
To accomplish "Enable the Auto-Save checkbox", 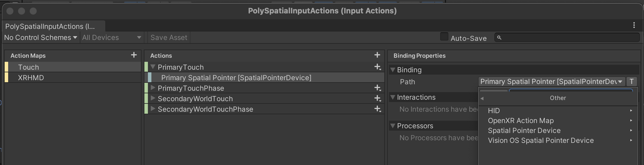I will (x=444, y=37).
